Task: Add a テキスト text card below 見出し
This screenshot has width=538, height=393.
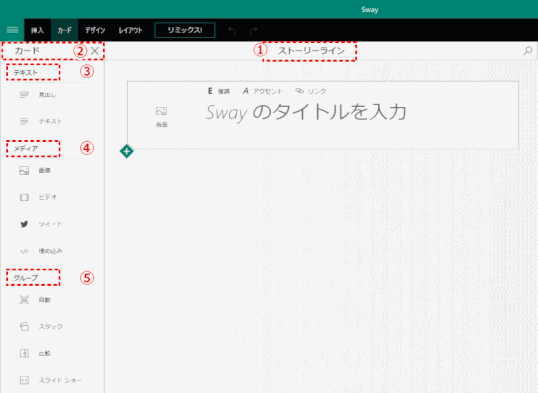Action: 41,121
